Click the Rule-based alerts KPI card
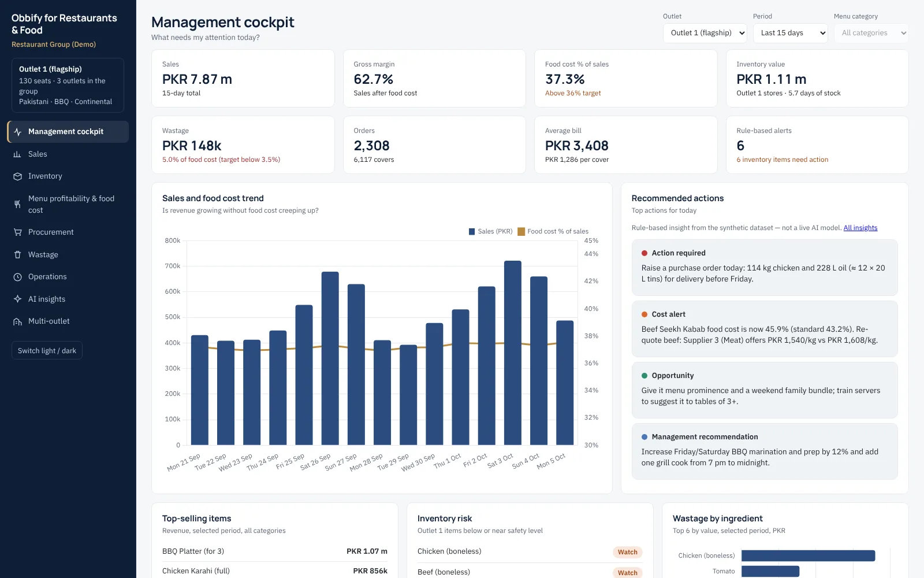This screenshot has width=924, height=578. pos(817,145)
